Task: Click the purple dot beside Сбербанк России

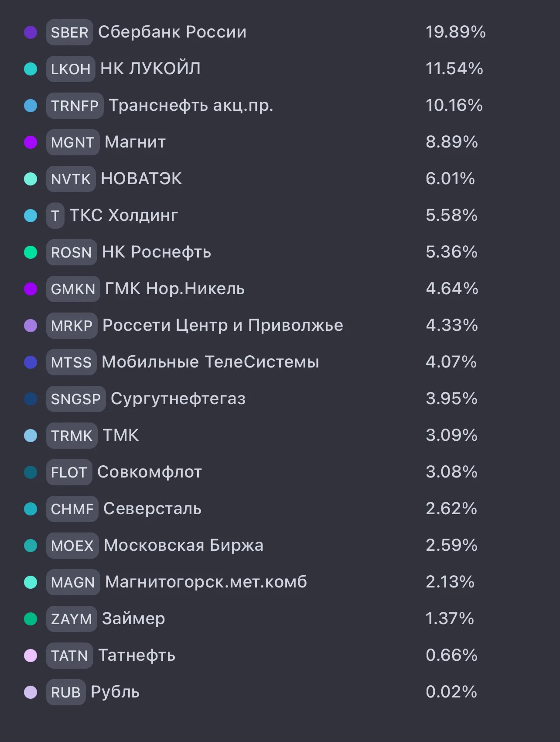Action: tap(31, 32)
